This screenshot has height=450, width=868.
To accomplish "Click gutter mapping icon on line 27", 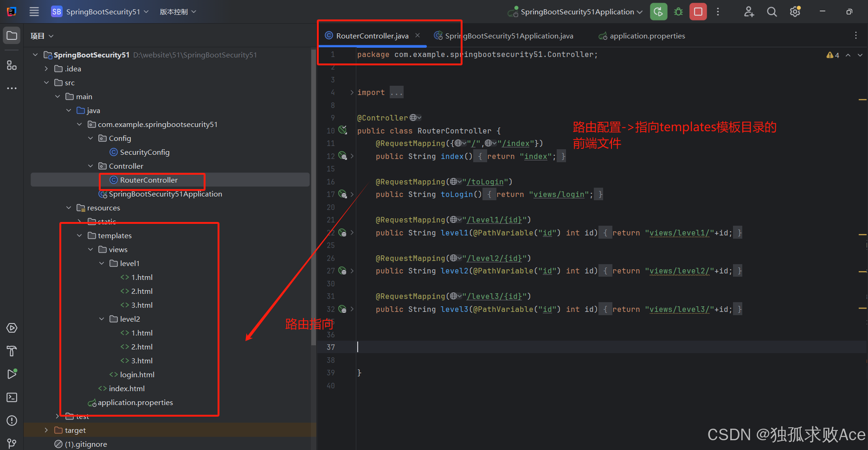I will (x=342, y=270).
